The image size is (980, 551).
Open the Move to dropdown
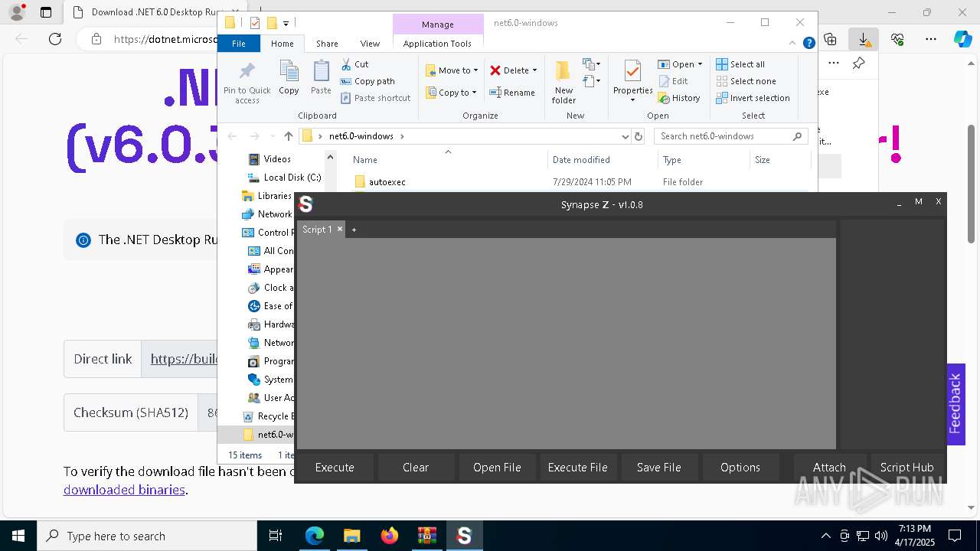(452, 70)
